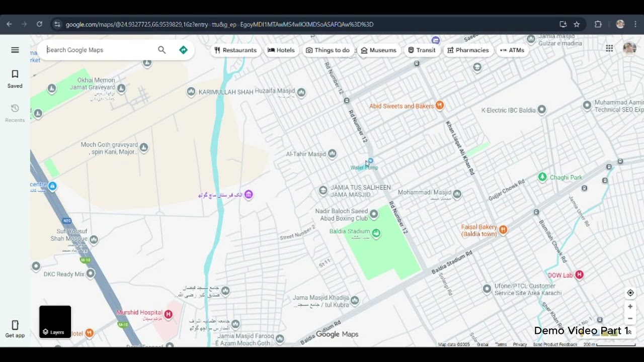Select the K-Electric IBC Baldia pin

[x=542, y=110]
